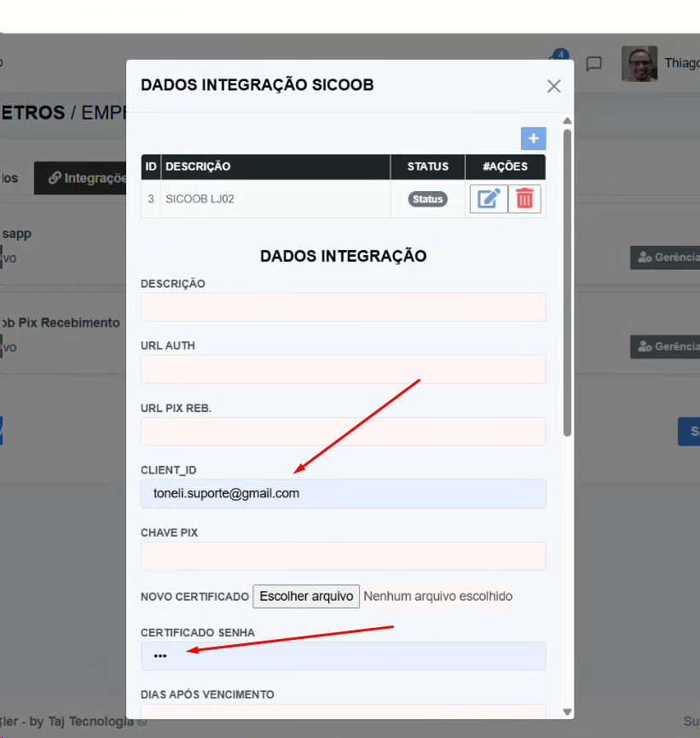The image size is (700, 738).
Task: Click the user profile avatar photo
Action: click(639, 64)
